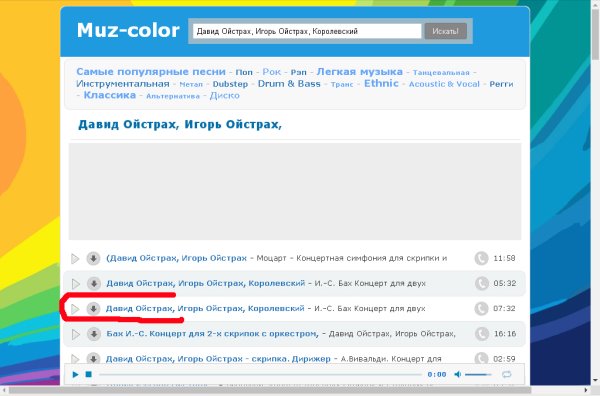
Task: Open the Acoustic & Vocal genre
Action: (x=444, y=84)
